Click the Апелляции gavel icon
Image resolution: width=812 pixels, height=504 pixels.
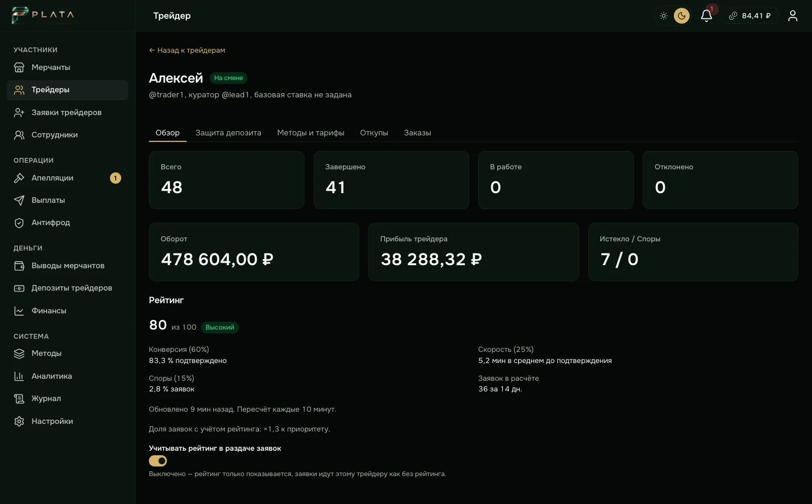click(x=19, y=178)
